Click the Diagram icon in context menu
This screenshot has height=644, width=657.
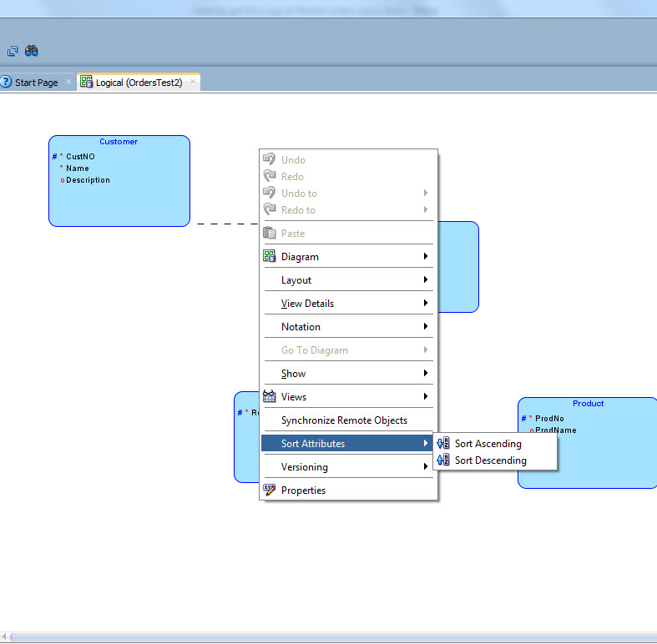click(x=270, y=257)
